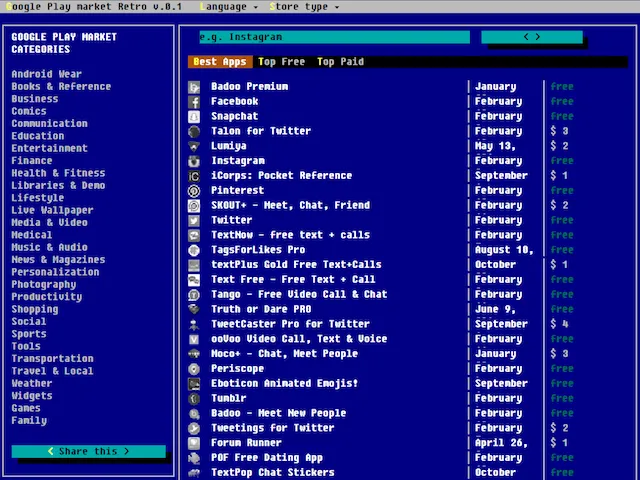Switch to the Top Paid tab
The image size is (640, 480).
(x=340, y=62)
